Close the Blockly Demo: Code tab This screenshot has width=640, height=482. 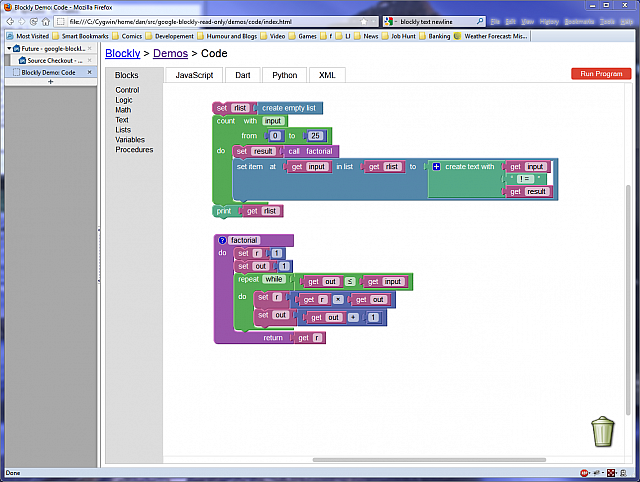click(x=89, y=73)
